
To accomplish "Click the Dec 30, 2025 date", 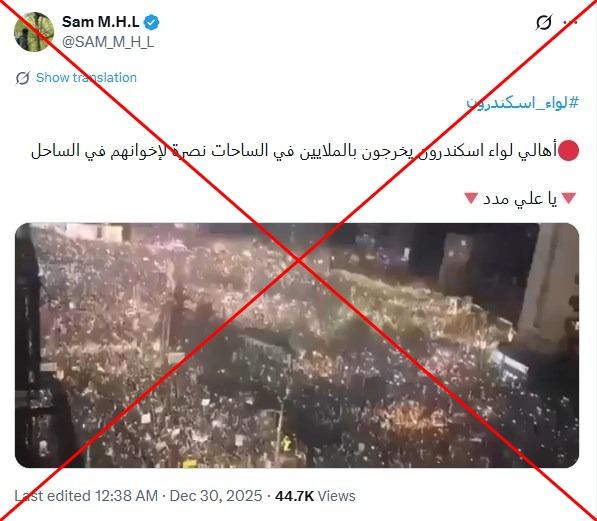I will pyautogui.click(x=216, y=496).
